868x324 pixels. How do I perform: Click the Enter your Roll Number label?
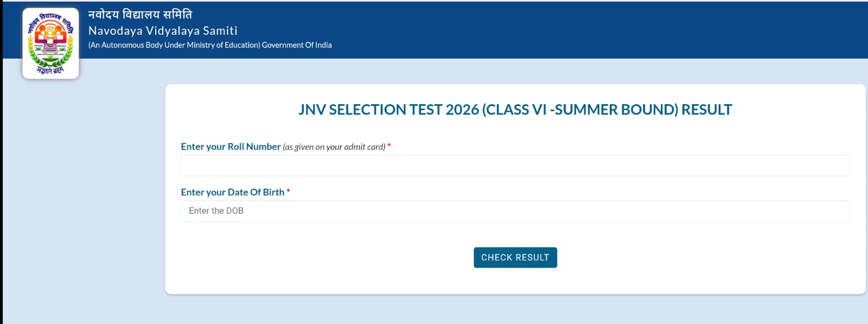[x=231, y=147]
